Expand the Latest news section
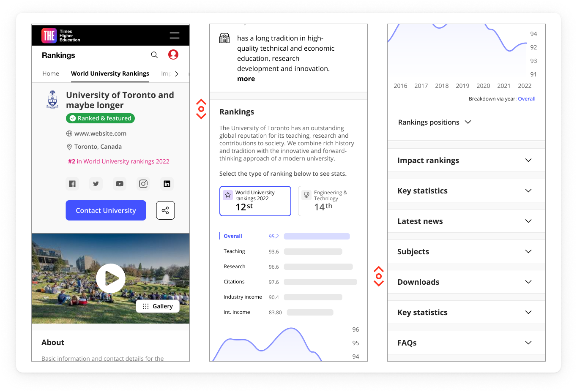The image size is (577, 392). click(466, 221)
